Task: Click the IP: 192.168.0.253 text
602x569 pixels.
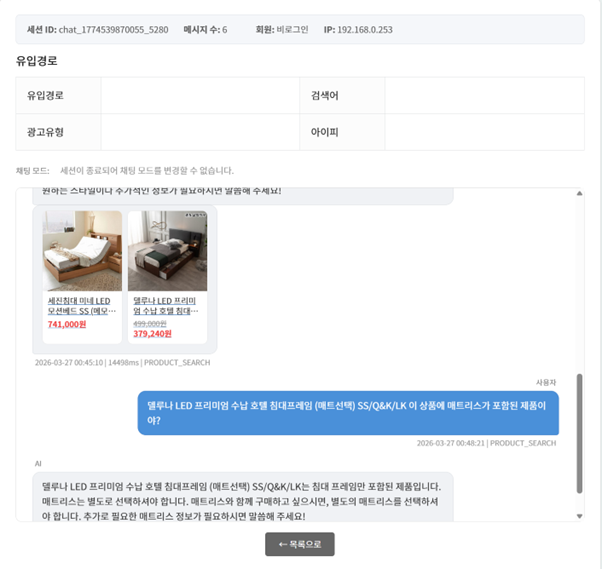Action: [x=358, y=30]
